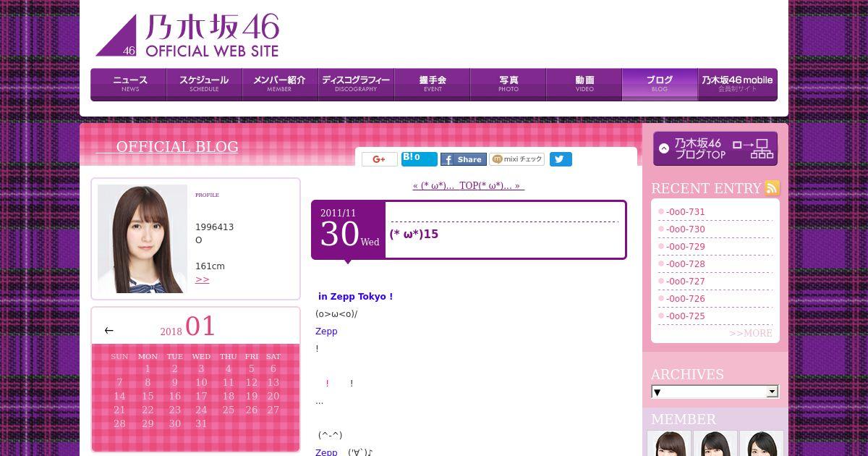Open the Blog menu tab
The height and width of the screenshot is (456, 868).
[x=660, y=84]
